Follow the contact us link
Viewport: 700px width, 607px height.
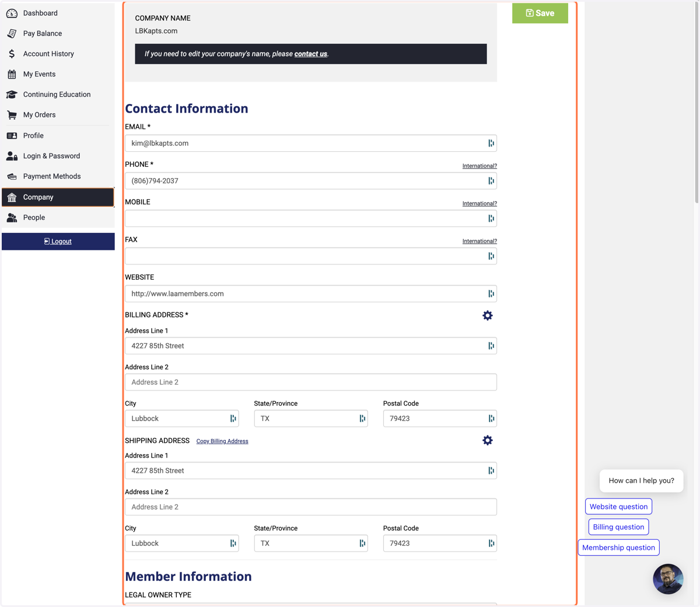[310, 54]
